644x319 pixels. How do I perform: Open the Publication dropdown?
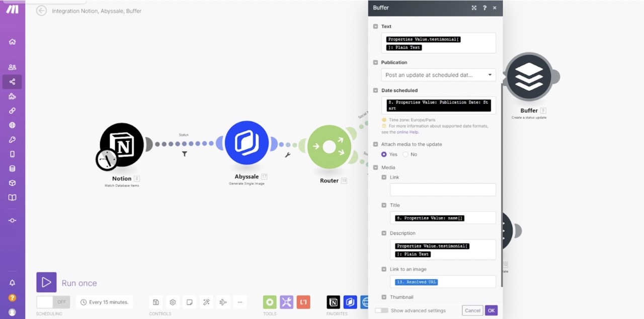coord(438,75)
